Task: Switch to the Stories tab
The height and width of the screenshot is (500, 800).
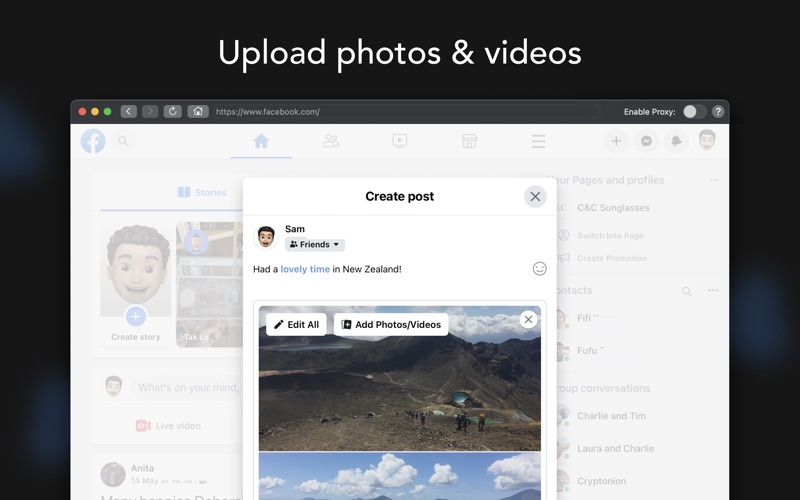Action: [x=203, y=192]
